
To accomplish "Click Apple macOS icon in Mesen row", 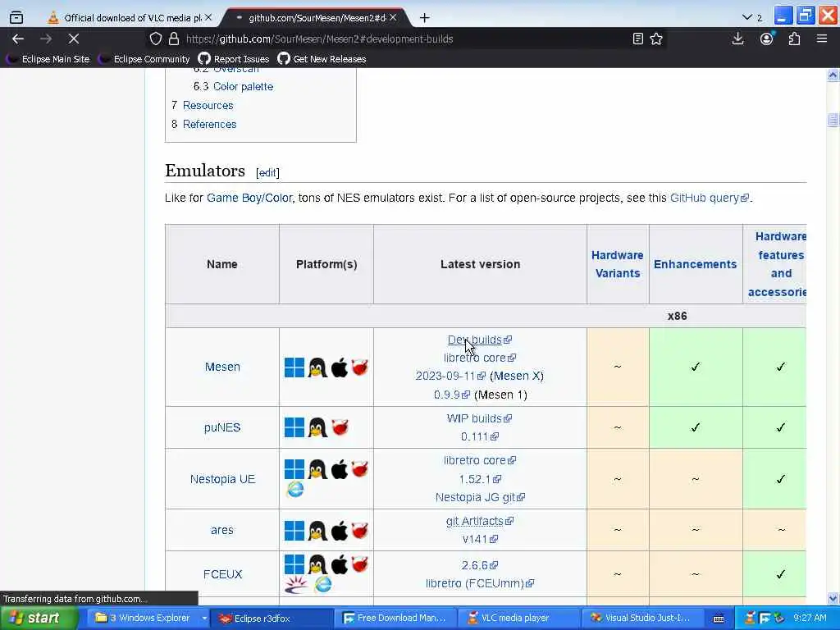I will tap(339, 367).
